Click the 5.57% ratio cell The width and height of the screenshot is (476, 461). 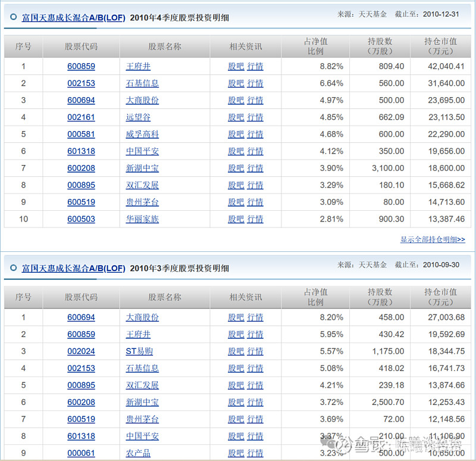[x=331, y=351]
